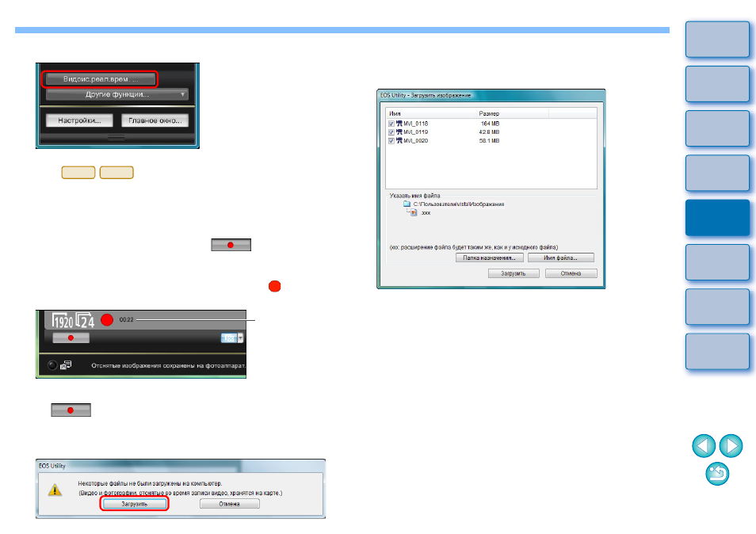Click the Настройки... button
756x534 pixels.
(x=79, y=120)
